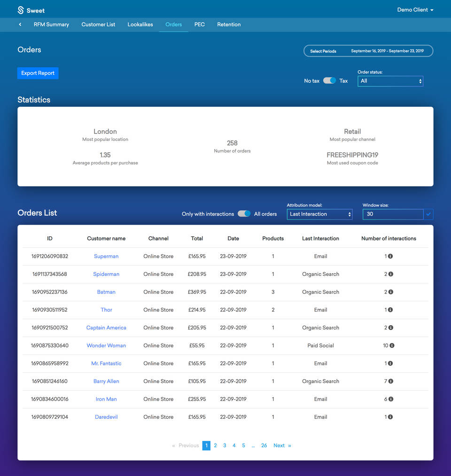The image size is (451, 476).
Task: Click info icon in Batman order row
Action: click(x=390, y=292)
